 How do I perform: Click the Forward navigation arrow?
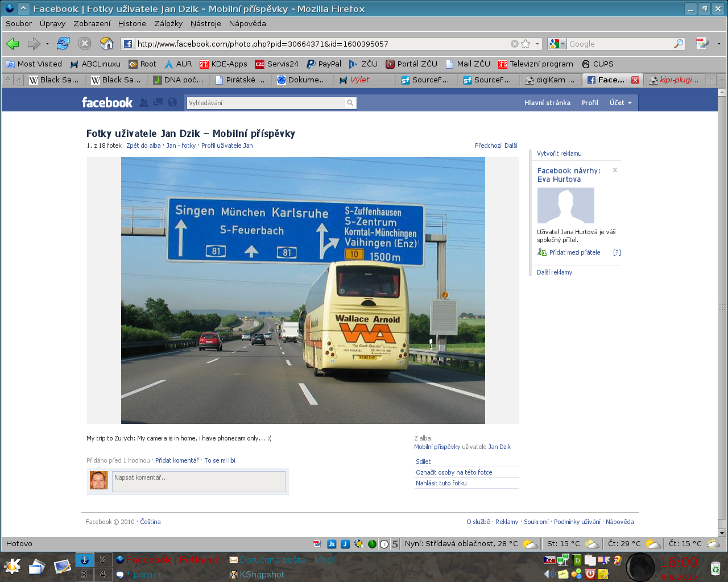pos(34,44)
